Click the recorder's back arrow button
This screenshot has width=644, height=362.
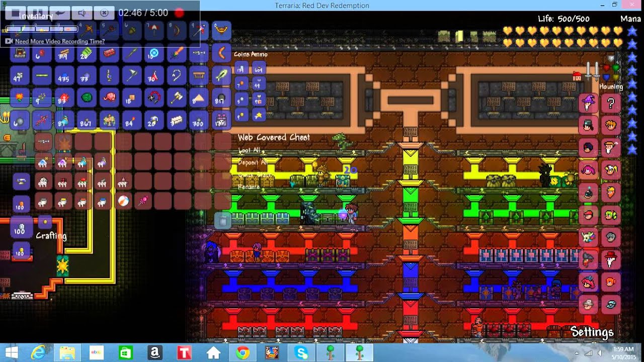[60, 13]
